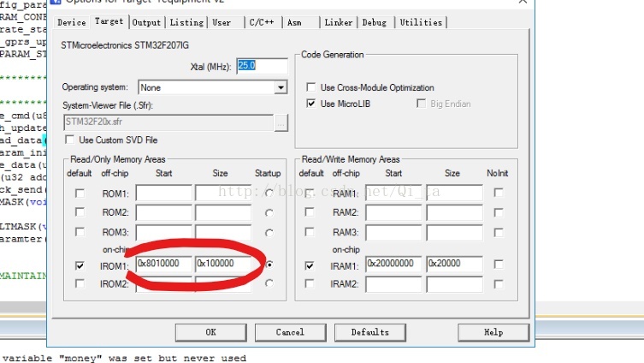Screen dimensions: 644x363
Task: Check the ROM2 default checkbox
Action: pyautogui.click(x=80, y=212)
